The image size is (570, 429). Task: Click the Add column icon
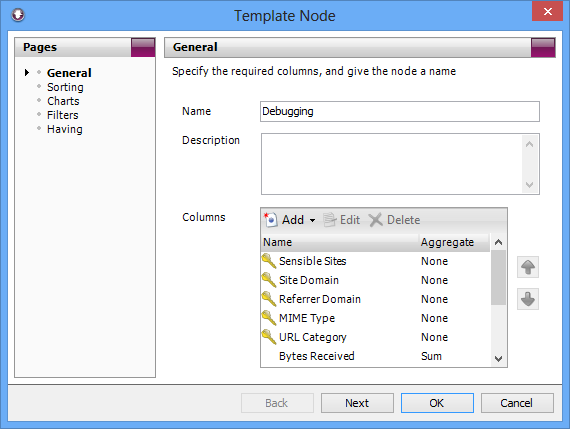pos(270,220)
